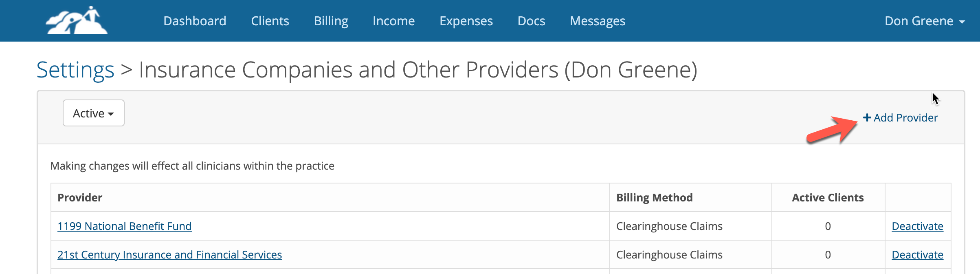Click the Settings breadcrumb link
980x274 pixels.
(x=75, y=70)
